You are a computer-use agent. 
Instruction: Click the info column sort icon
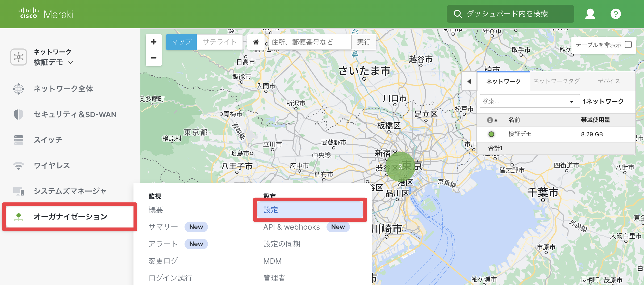click(492, 120)
